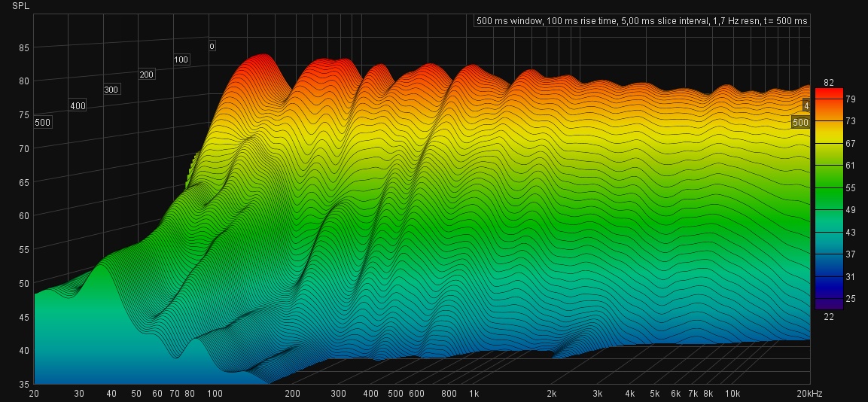
Task: Select the 0 ms time axis label
Action: [x=212, y=46]
